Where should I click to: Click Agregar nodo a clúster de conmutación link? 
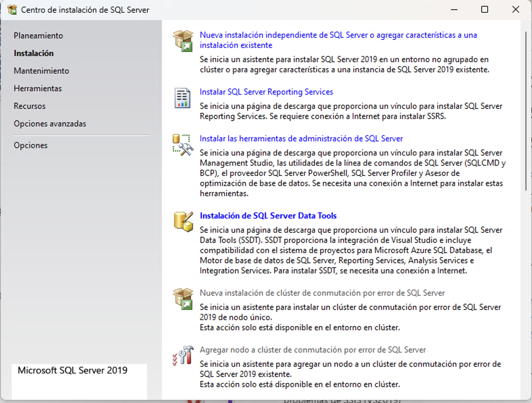313,350
